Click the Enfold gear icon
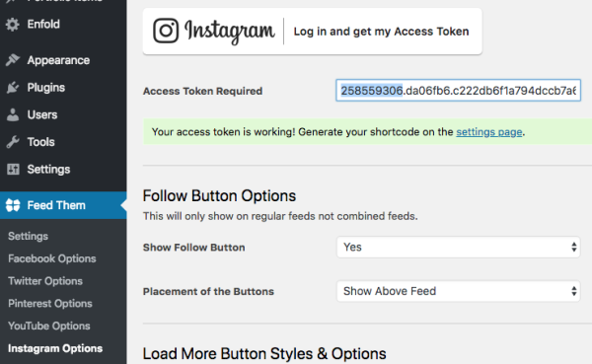The height and width of the screenshot is (364, 592). pyautogui.click(x=13, y=24)
